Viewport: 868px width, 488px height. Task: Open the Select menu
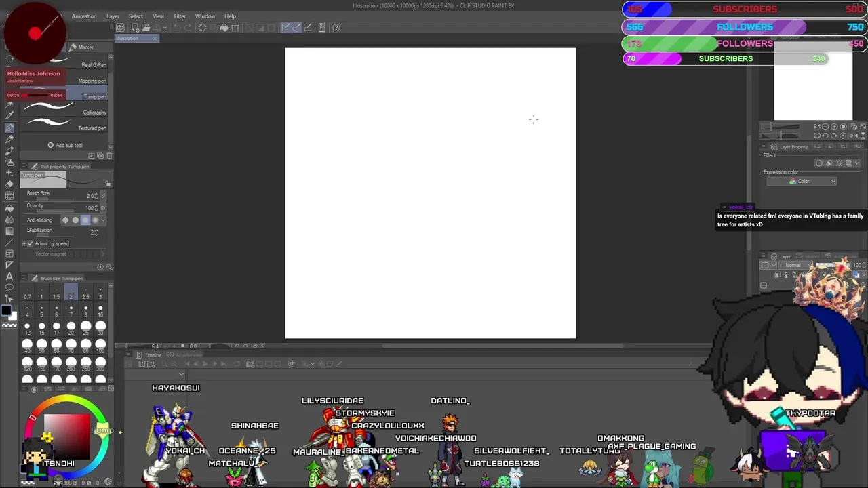point(136,16)
